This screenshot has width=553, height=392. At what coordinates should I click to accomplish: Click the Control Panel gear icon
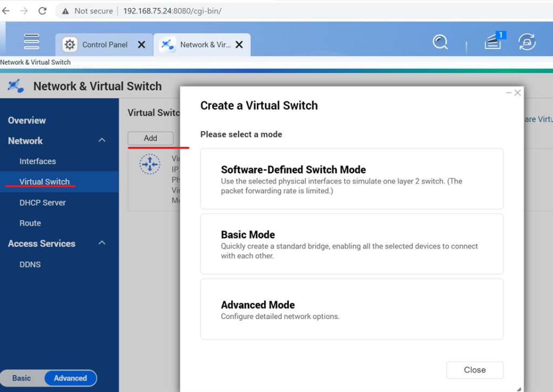click(70, 44)
